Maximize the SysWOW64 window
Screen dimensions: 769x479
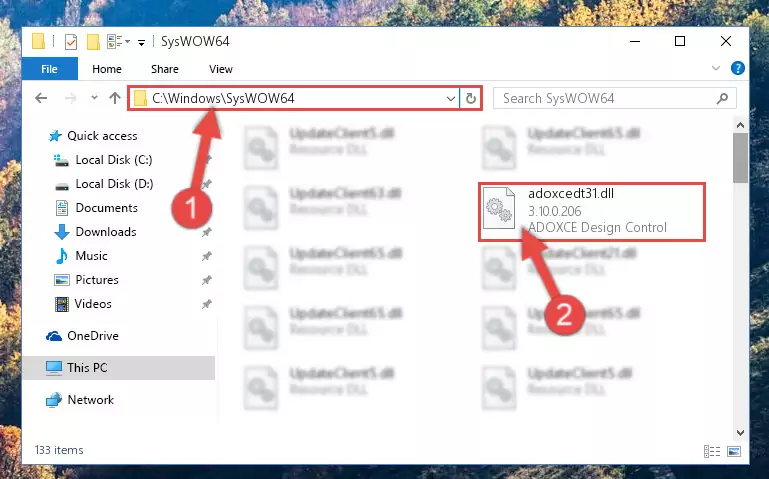click(x=680, y=41)
